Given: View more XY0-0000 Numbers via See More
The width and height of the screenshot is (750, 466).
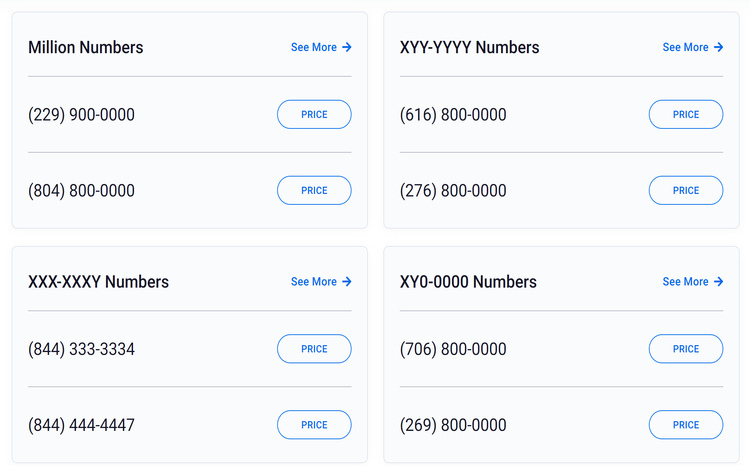Looking at the screenshot, I should [x=686, y=282].
